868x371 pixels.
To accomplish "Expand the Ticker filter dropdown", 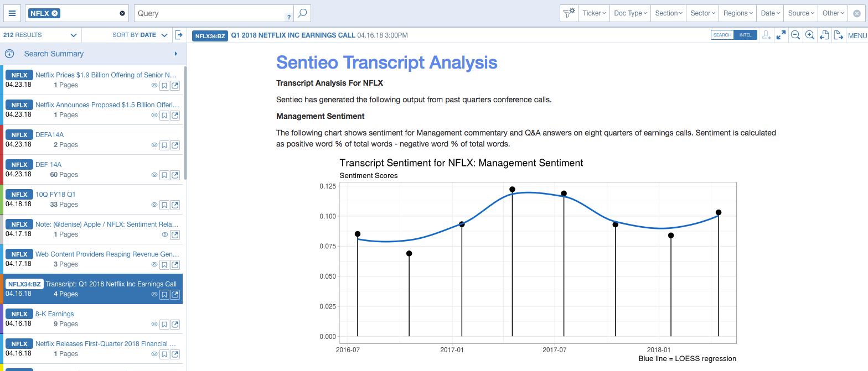I will click(x=594, y=13).
